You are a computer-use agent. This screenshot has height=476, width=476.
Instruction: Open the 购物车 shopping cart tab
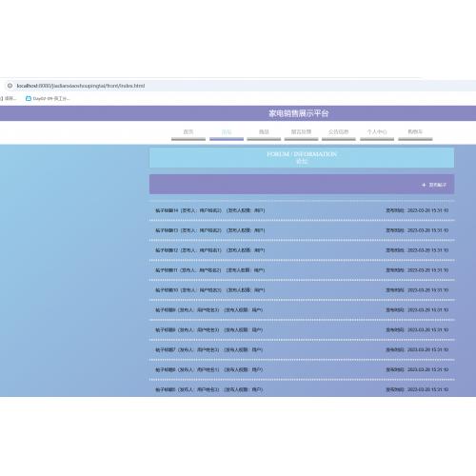pos(415,131)
